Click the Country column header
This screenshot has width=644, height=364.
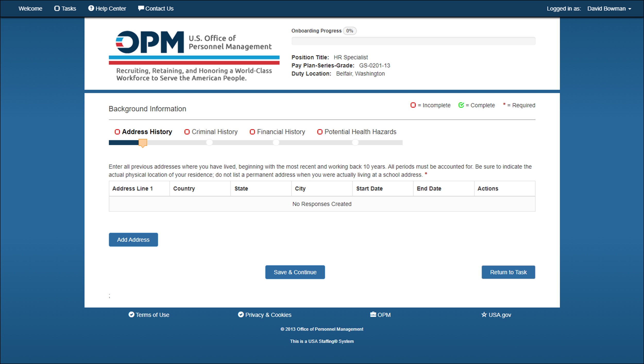(200, 189)
